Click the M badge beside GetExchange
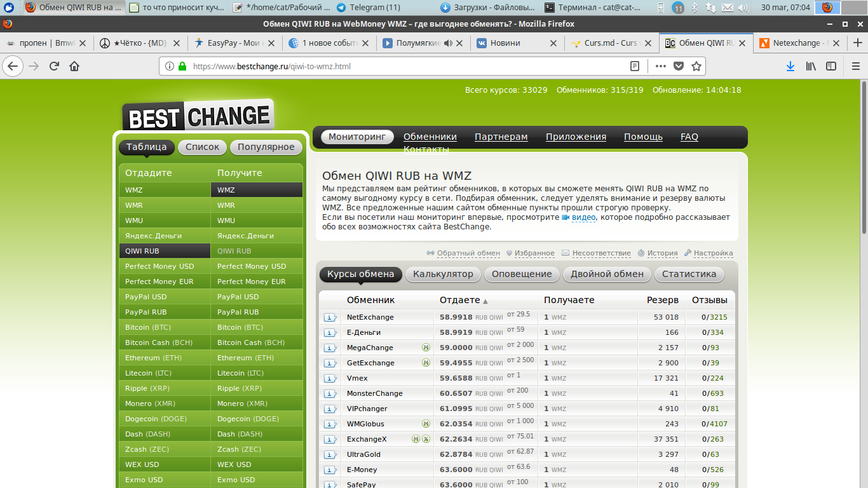Image resolution: width=868 pixels, height=488 pixels. tap(426, 363)
